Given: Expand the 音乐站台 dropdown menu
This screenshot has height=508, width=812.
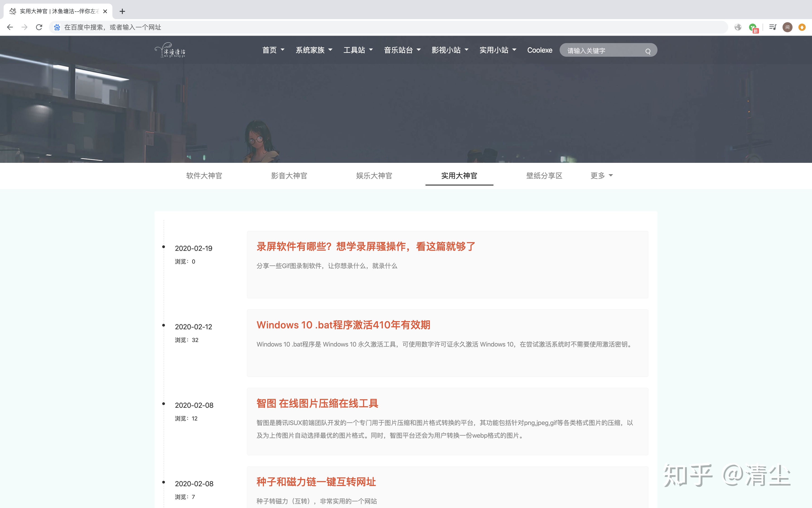Looking at the screenshot, I should tap(402, 50).
